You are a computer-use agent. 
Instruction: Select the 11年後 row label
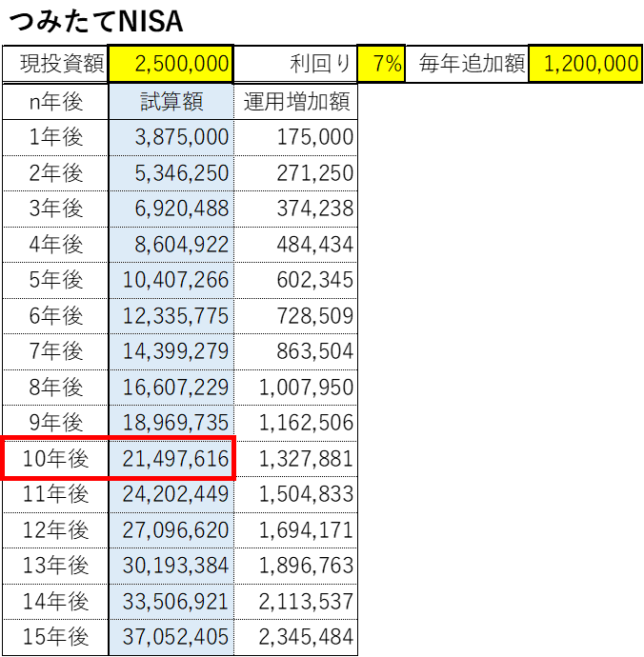click(x=55, y=494)
